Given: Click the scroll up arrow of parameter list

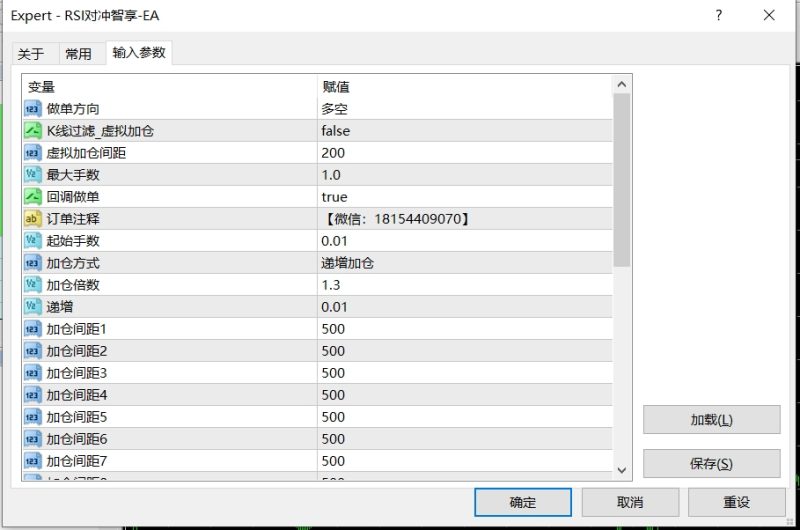Looking at the screenshot, I should pyautogui.click(x=621, y=85).
